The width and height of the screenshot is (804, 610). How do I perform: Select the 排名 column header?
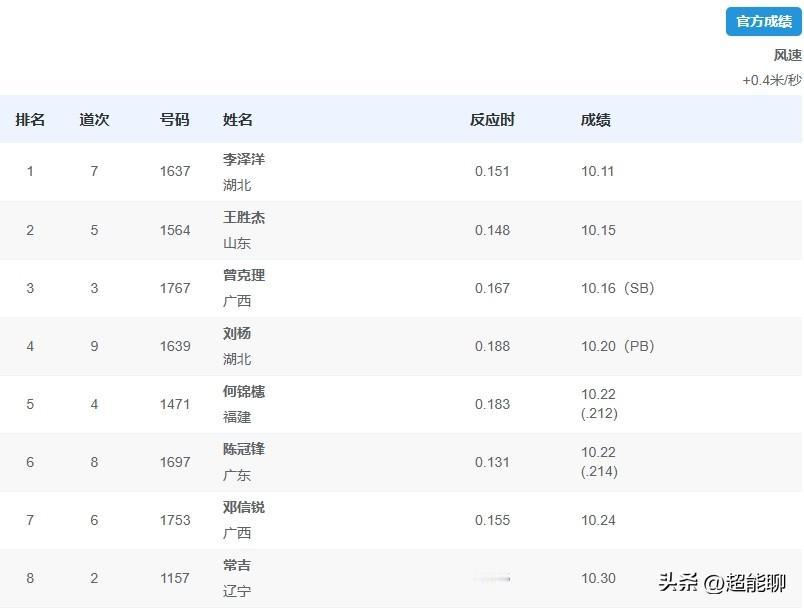coord(30,120)
